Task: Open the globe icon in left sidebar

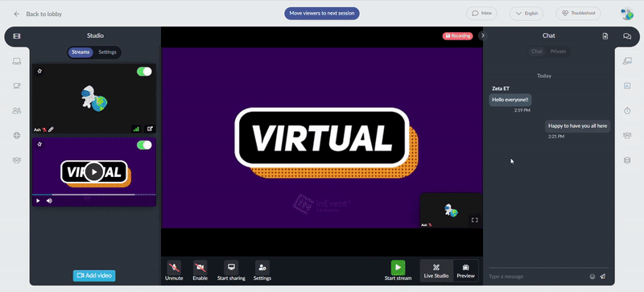Action: pyautogui.click(x=16, y=135)
